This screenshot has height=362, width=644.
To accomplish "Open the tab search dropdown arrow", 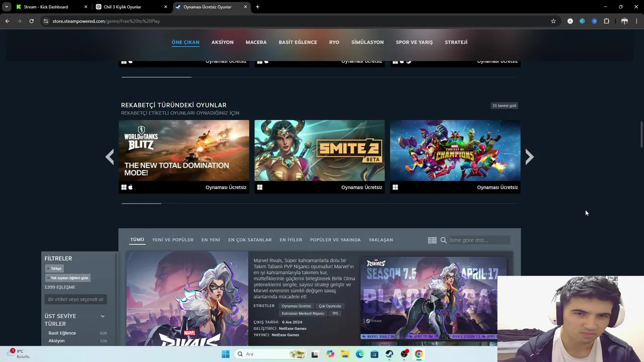I will (7, 7).
